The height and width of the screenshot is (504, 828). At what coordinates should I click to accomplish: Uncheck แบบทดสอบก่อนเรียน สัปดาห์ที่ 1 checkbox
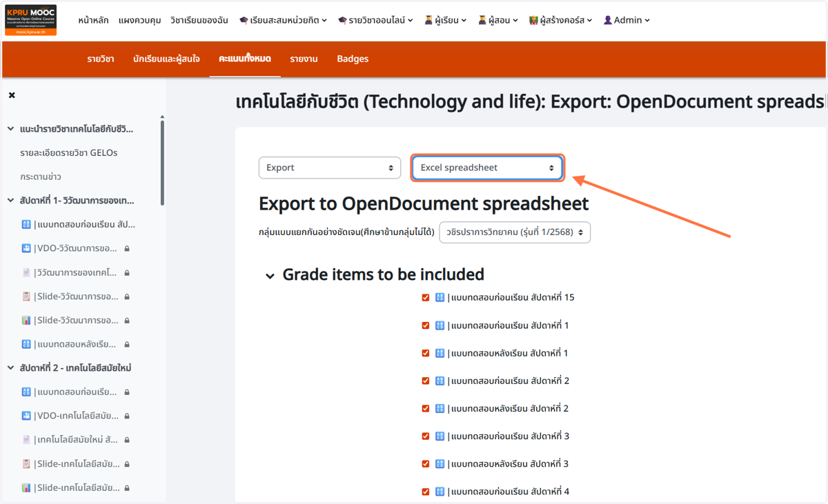426,325
